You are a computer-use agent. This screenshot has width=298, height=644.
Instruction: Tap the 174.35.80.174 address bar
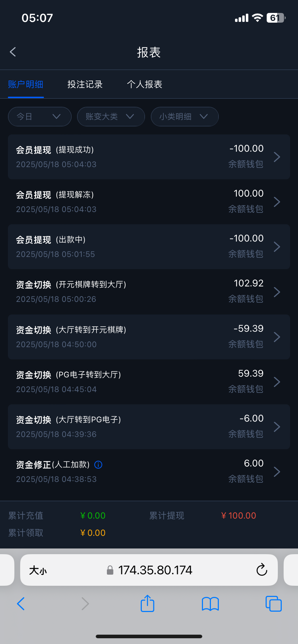pos(155,570)
